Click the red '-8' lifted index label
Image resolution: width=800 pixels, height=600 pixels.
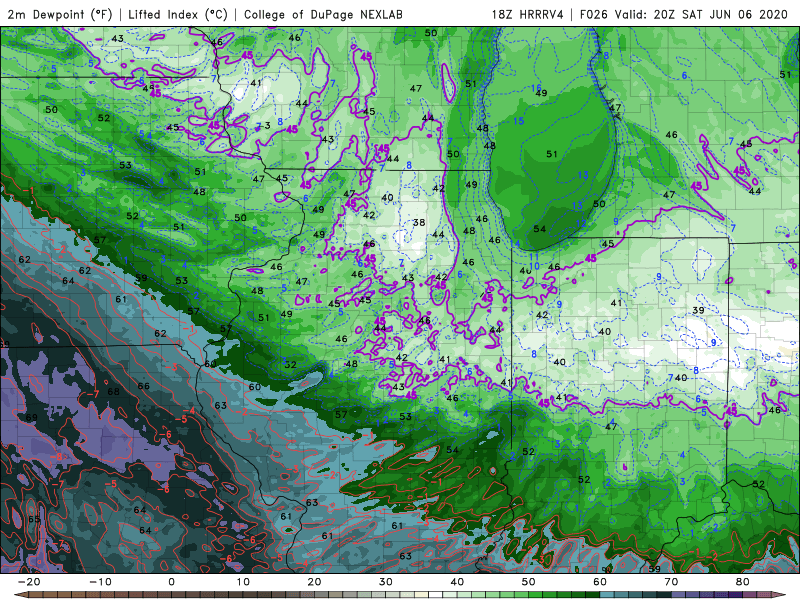[x=58, y=457]
